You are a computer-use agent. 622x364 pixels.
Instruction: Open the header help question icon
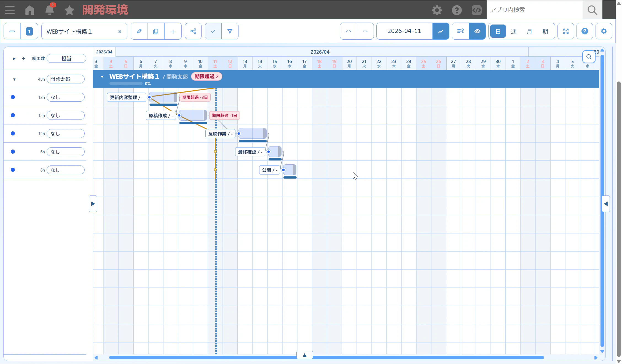(457, 10)
